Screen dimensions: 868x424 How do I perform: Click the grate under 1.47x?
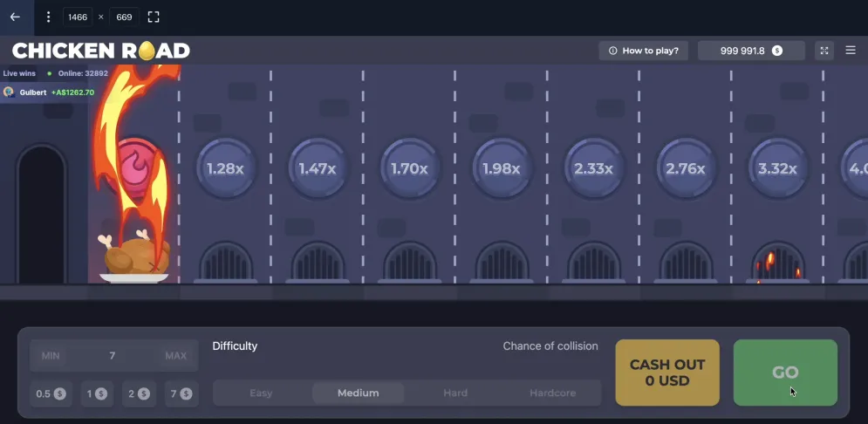(318, 262)
